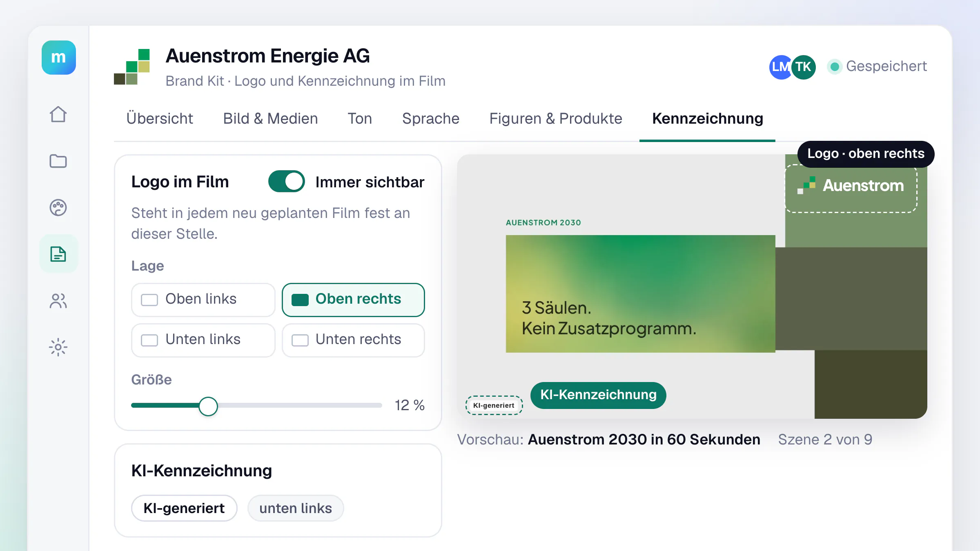Screen dimensions: 980x551
Task: Switch to the Bild & Medien tab
Action: 270,119
